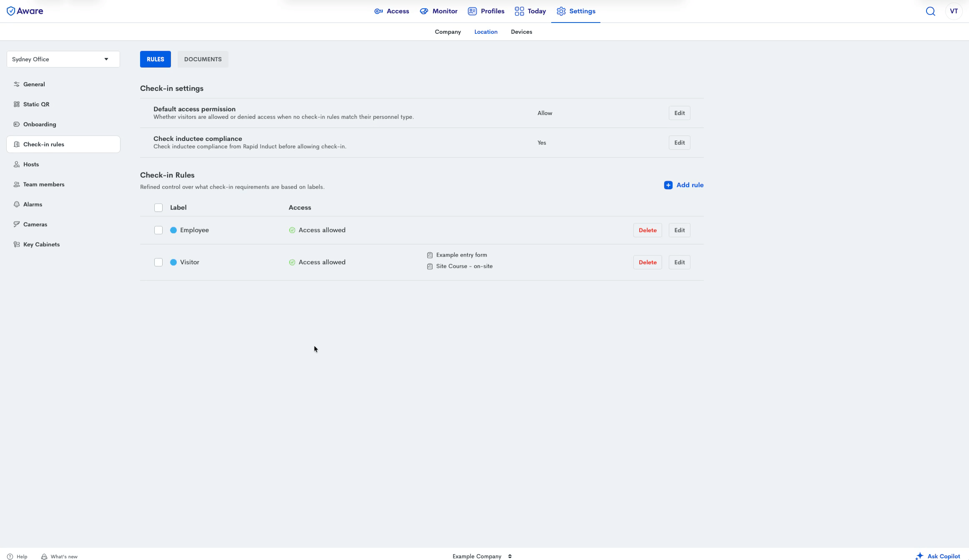Click the Add rule plus icon
This screenshot has height=560, width=969.
668,185
